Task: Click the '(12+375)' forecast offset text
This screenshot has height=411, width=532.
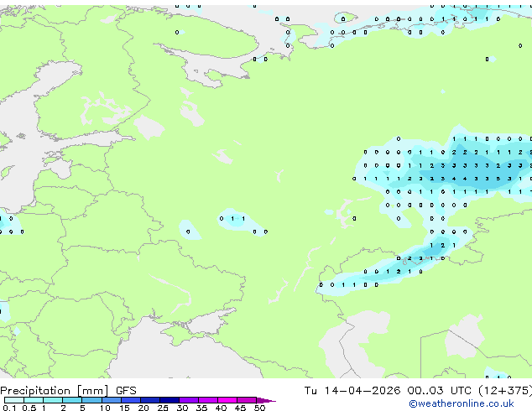Action: [x=505, y=391]
